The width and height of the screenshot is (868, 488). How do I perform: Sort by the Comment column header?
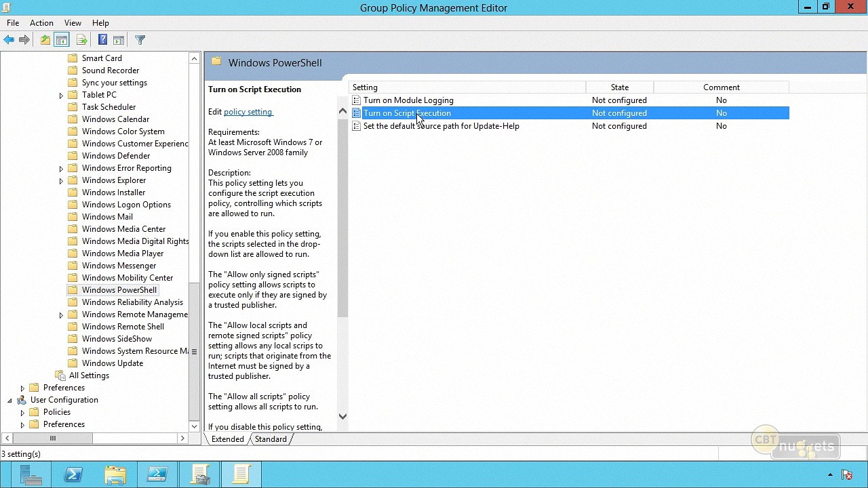(722, 87)
